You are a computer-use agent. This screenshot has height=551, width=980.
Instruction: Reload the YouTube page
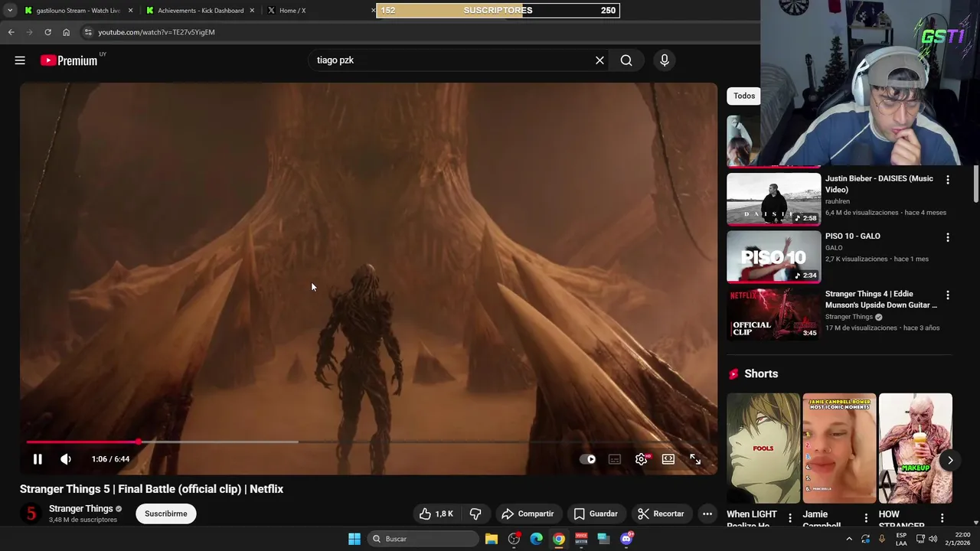click(47, 32)
